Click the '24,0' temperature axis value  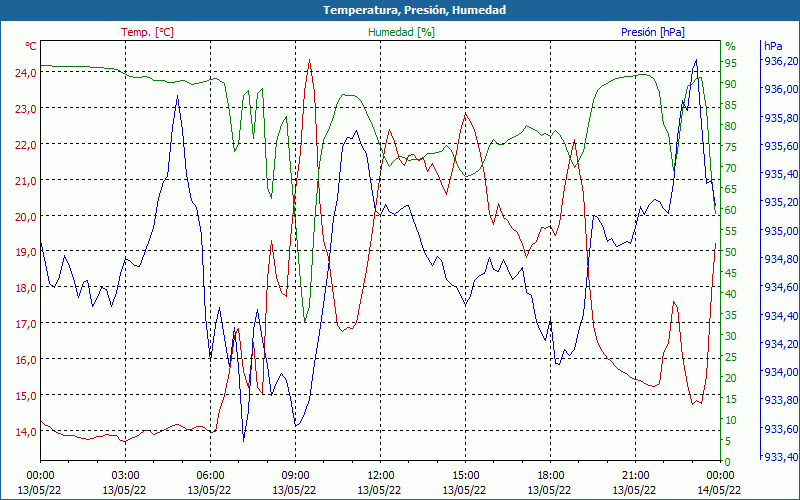coord(26,72)
